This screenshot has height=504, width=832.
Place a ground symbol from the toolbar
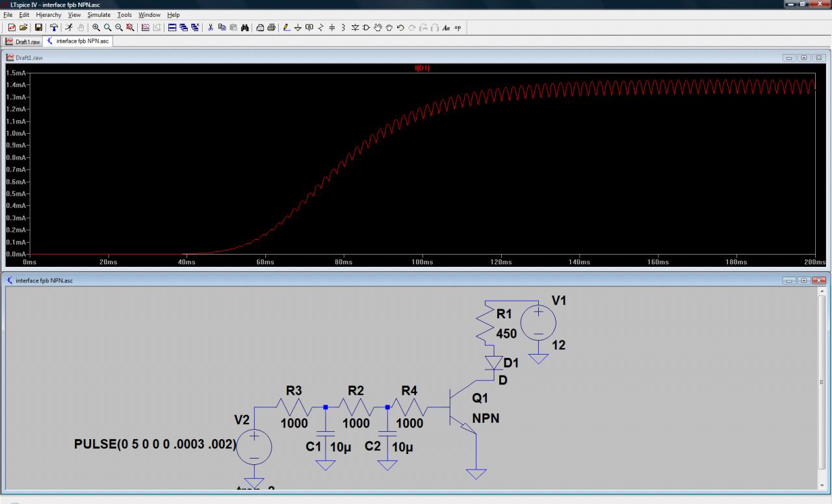298,27
